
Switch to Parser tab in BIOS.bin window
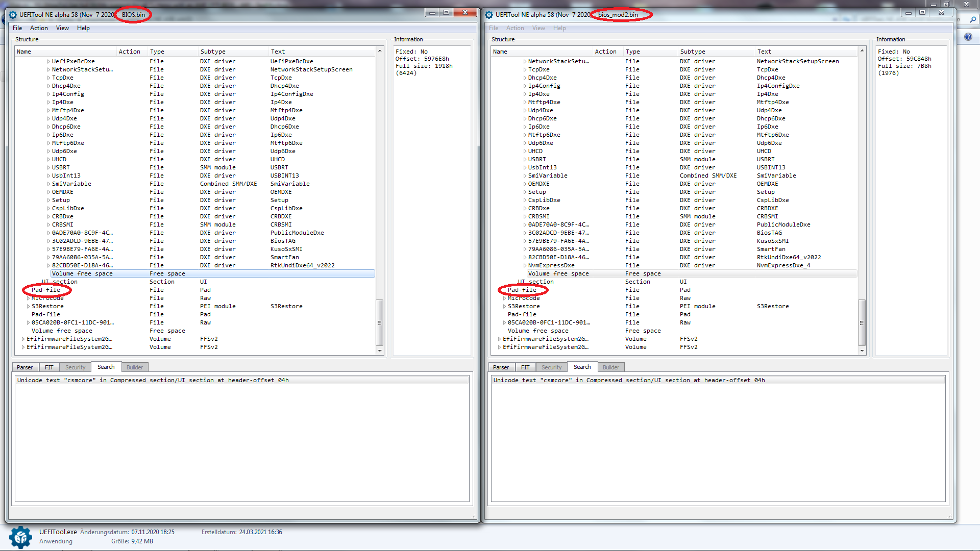(x=24, y=367)
